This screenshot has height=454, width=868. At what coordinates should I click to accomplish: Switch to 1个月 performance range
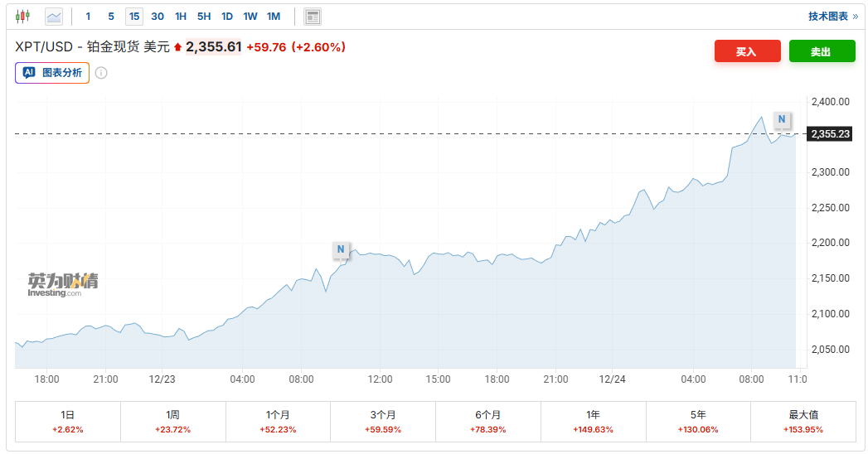point(278,421)
